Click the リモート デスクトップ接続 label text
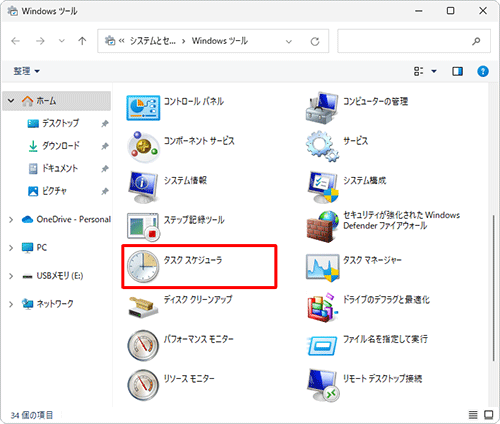Viewport: 500px width, 424px height. click(x=382, y=379)
